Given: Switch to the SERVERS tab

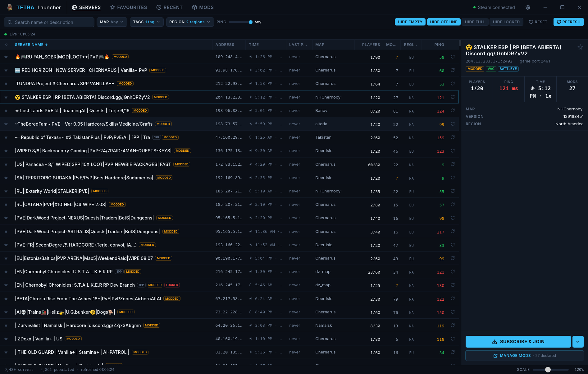Looking at the screenshot, I should pyautogui.click(x=86, y=7).
